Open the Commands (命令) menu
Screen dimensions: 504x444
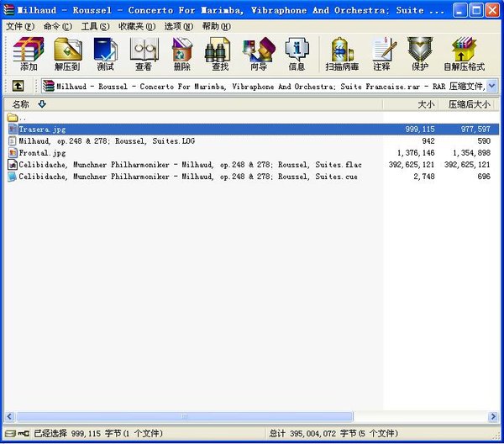(58, 26)
